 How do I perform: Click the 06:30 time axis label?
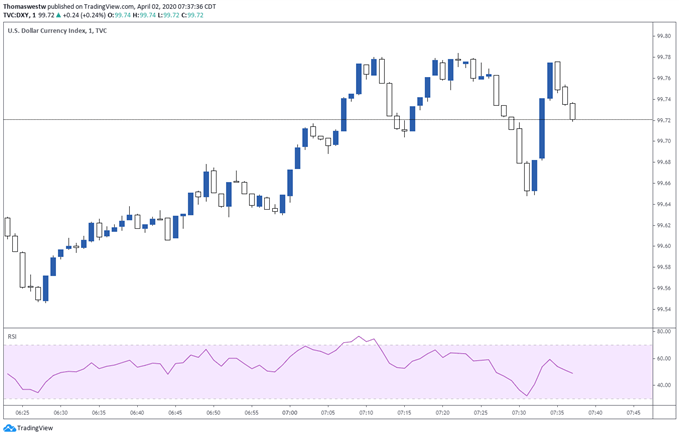(60, 413)
